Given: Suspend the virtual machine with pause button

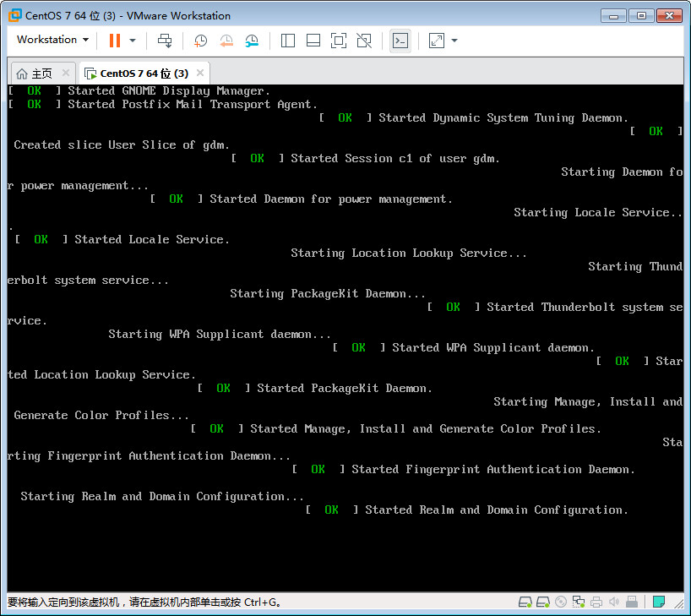Looking at the screenshot, I should [x=116, y=40].
